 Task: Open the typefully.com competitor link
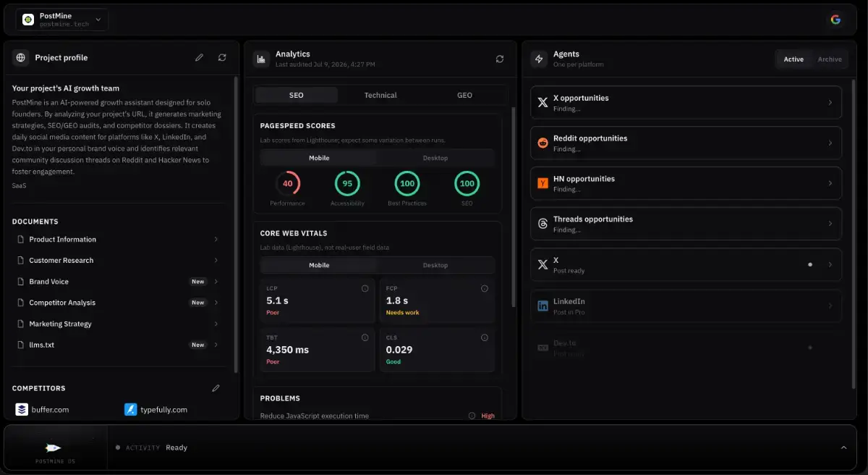[x=164, y=410]
